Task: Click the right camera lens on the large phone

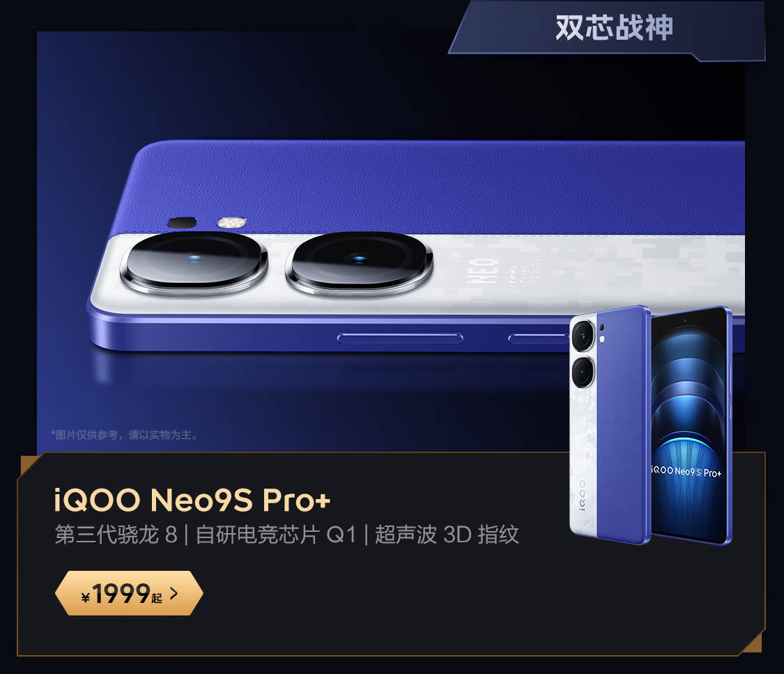Action: tap(359, 263)
